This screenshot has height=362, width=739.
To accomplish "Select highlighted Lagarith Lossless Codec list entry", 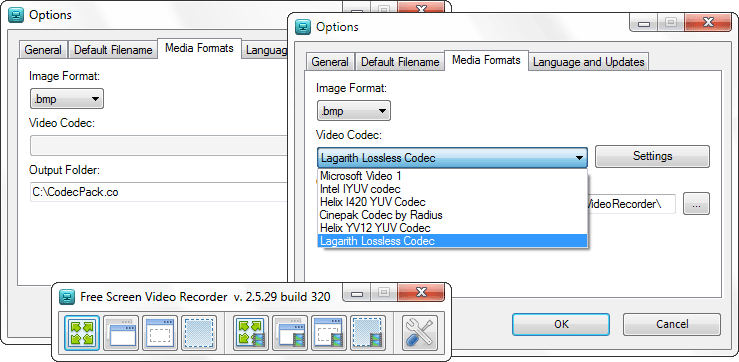I will coord(452,241).
